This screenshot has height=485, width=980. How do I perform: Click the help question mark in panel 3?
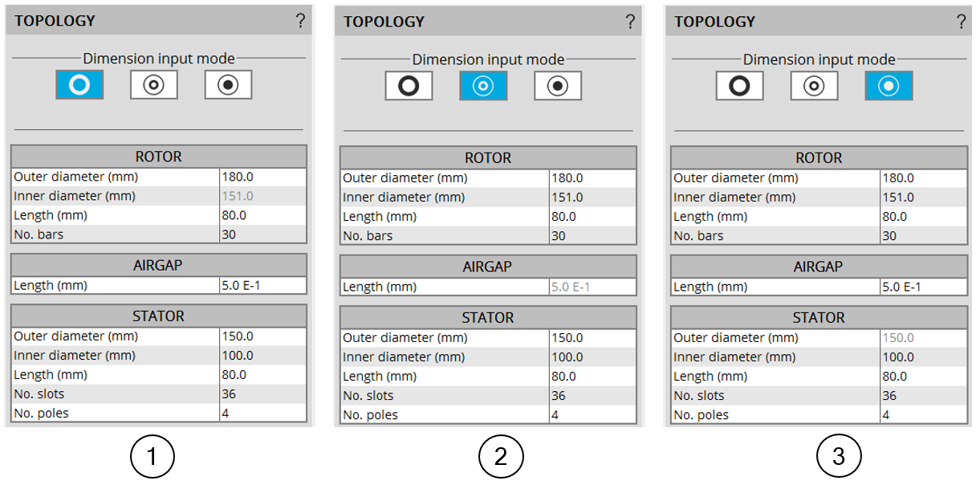961,22
